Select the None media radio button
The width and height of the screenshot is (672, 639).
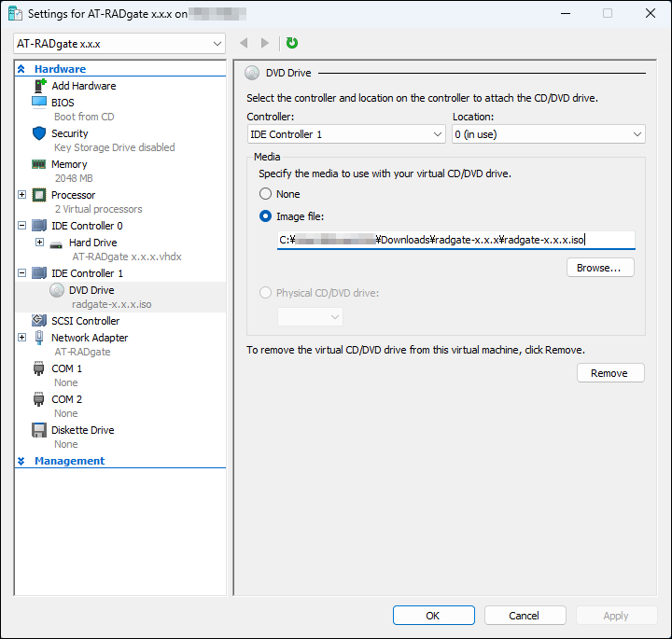click(x=266, y=194)
